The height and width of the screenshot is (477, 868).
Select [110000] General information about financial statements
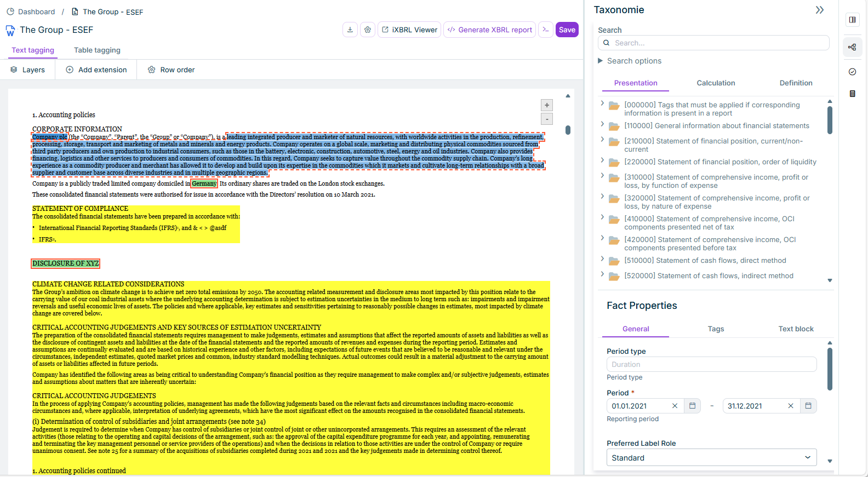coord(716,125)
